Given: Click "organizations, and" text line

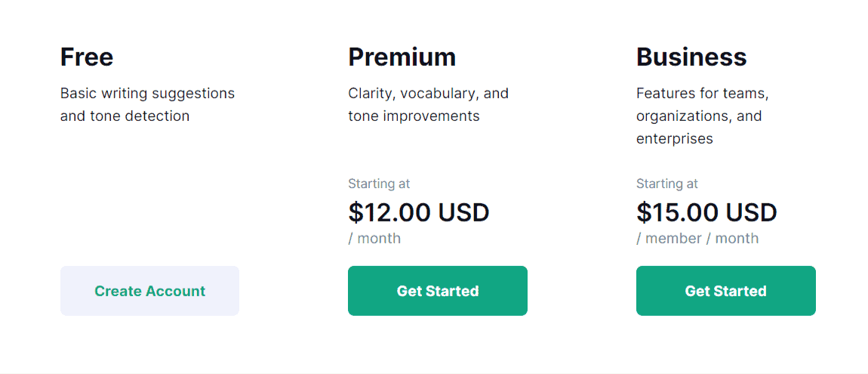Looking at the screenshot, I should click(x=699, y=116).
